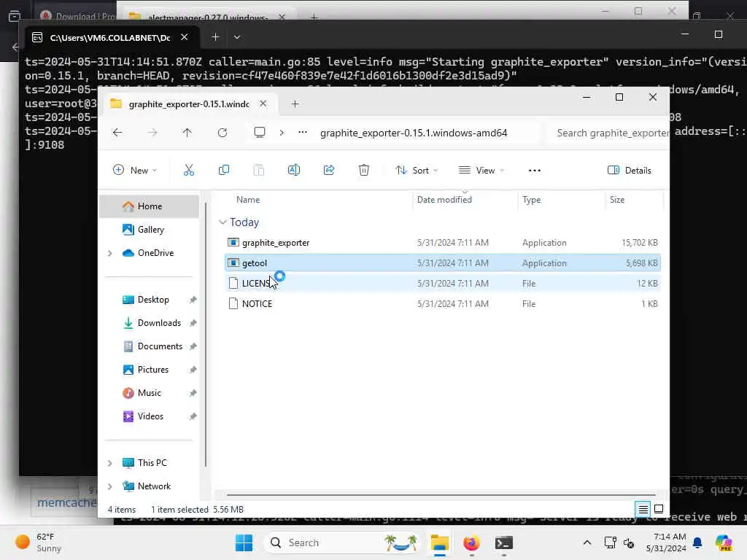Go up one folder level
Image resolution: width=747 pixels, height=560 pixels.
(187, 133)
